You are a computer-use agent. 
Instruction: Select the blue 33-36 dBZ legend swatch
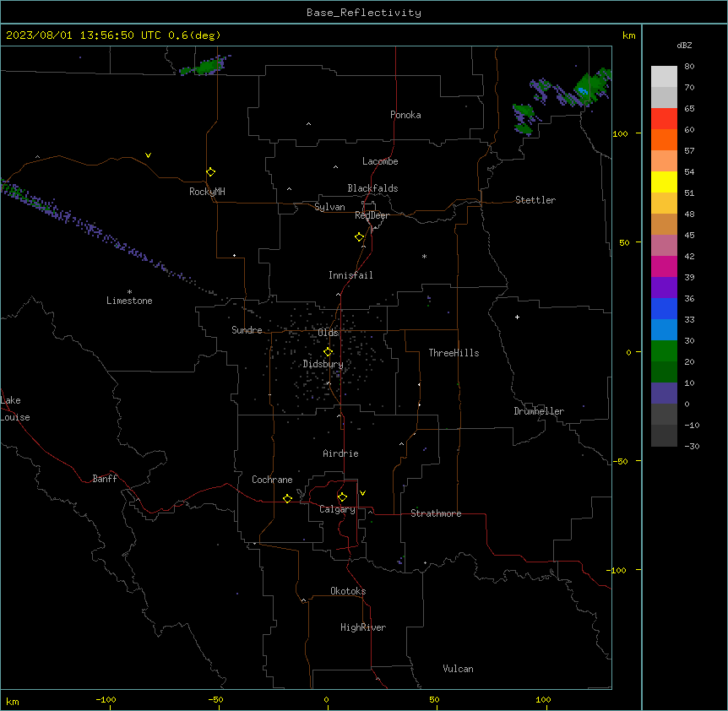664,308
